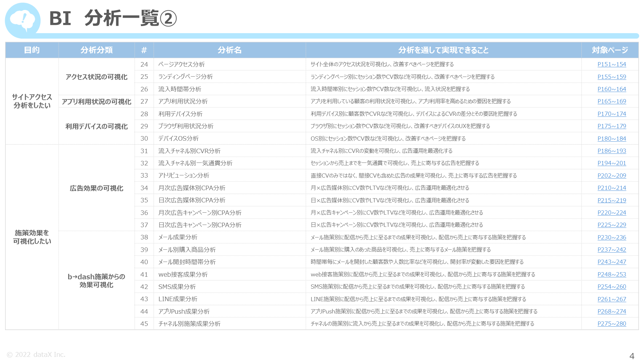This screenshot has width=644, height=362.
Task: Open page link P215~219
Action: (611, 200)
